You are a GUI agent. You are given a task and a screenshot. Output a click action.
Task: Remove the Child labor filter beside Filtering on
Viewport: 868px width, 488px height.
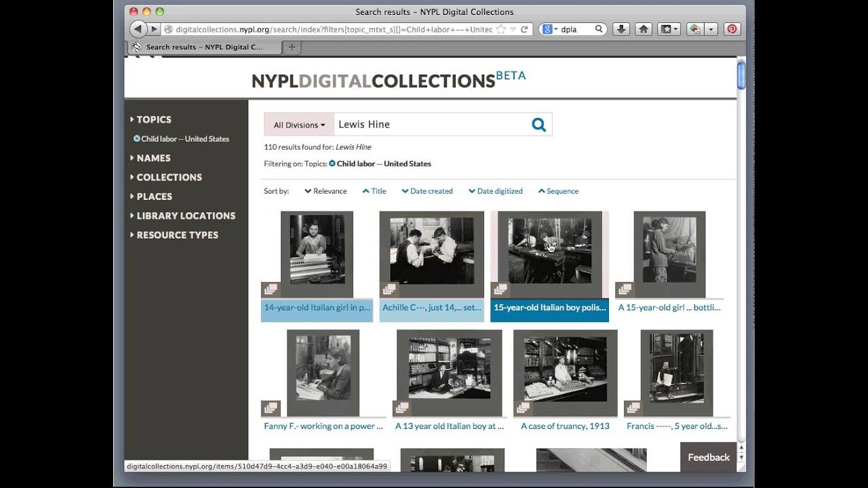[x=332, y=163]
